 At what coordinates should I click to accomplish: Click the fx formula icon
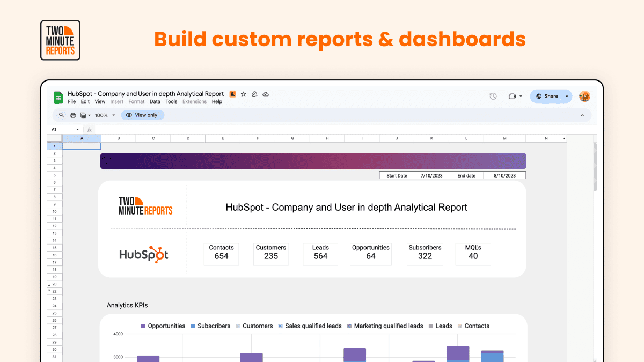click(90, 130)
